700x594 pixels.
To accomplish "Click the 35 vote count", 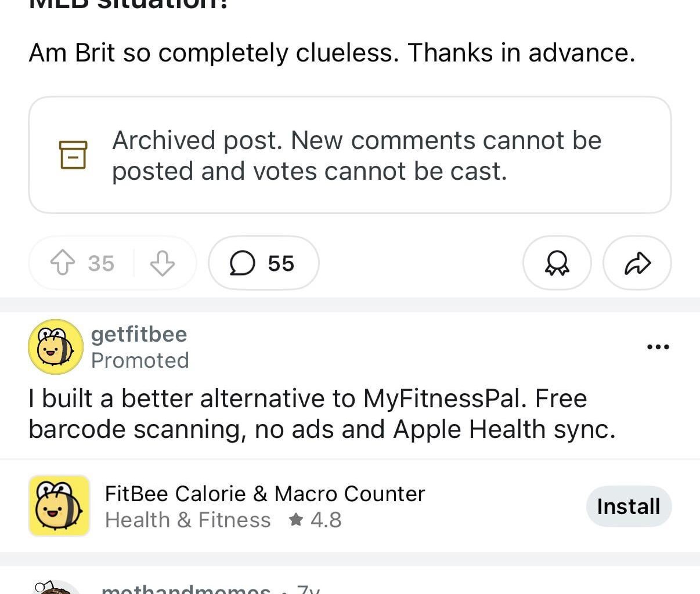I will point(101,263).
